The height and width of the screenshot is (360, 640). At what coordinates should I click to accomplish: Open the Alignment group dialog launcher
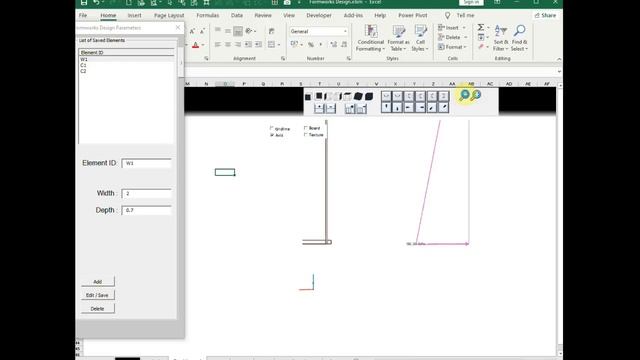pos(283,59)
